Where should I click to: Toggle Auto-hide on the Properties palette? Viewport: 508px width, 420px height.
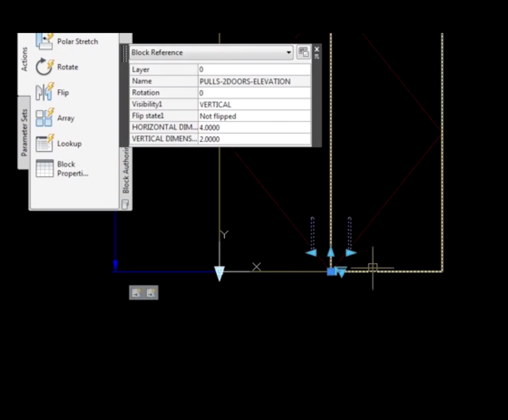coord(317,56)
